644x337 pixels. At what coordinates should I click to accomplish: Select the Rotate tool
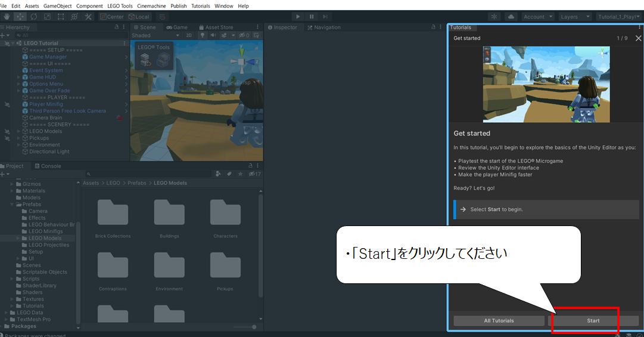[34, 17]
